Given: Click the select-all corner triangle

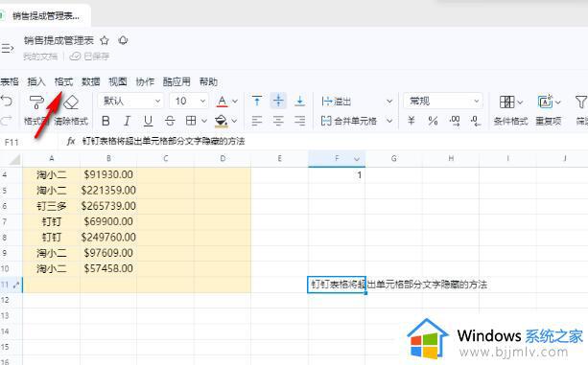Looking at the screenshot, I should click(14, 159).
